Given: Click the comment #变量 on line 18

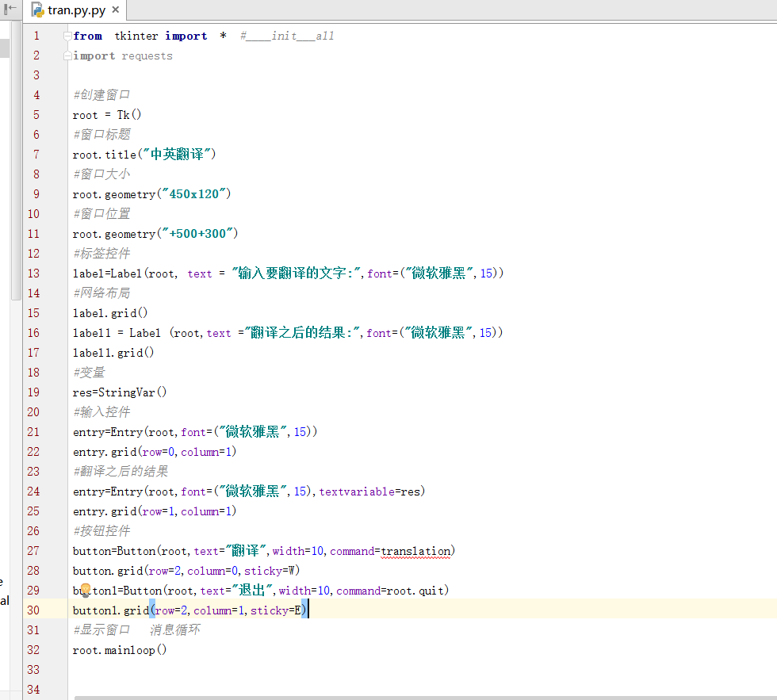Looking at the screenshot, I should (89, 372).
